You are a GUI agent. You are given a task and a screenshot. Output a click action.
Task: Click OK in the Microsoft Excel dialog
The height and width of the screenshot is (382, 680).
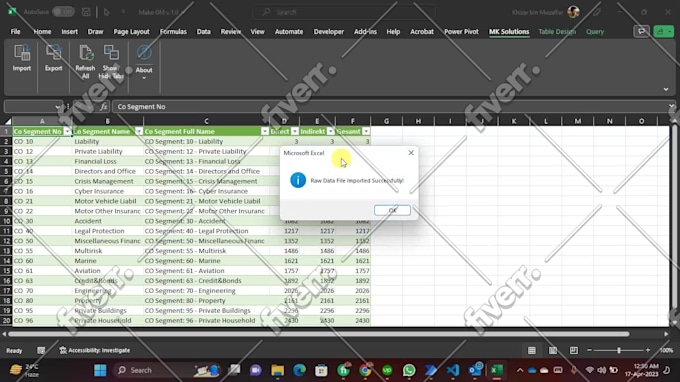pos(392,210)
